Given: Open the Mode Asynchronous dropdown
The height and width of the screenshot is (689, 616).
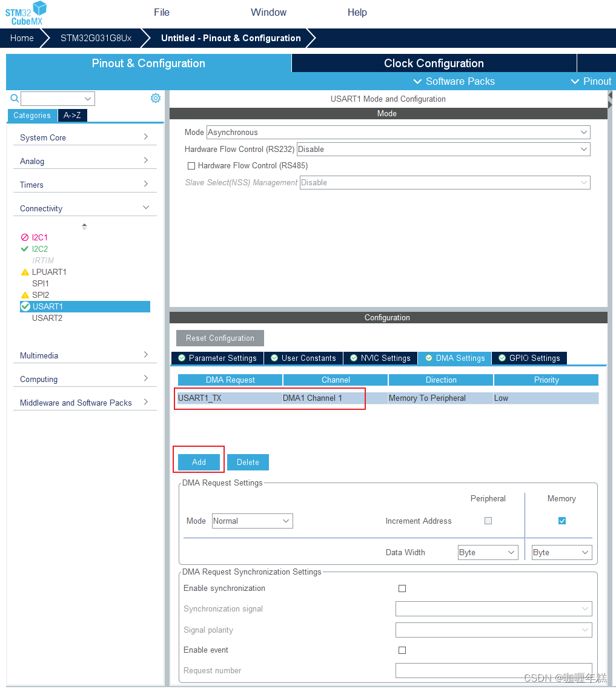Looking at the screenshot, I should (x=399, y=132).
